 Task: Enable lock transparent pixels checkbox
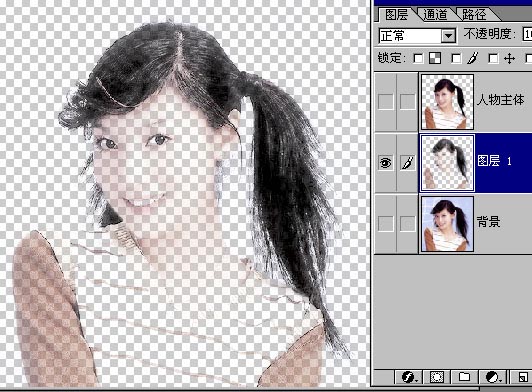click(418, 59)
